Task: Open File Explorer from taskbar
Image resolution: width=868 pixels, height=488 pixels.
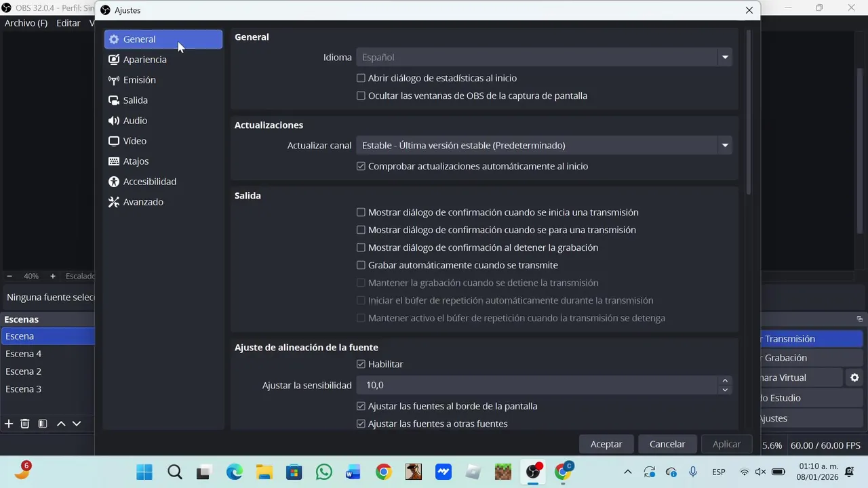Action: pos(264,472)
